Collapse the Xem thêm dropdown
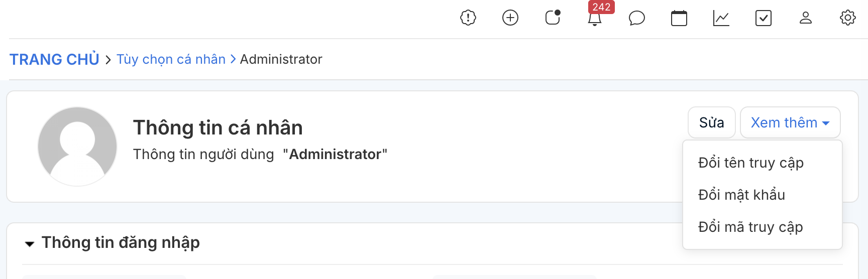868x279 pixels. (790, 122)
